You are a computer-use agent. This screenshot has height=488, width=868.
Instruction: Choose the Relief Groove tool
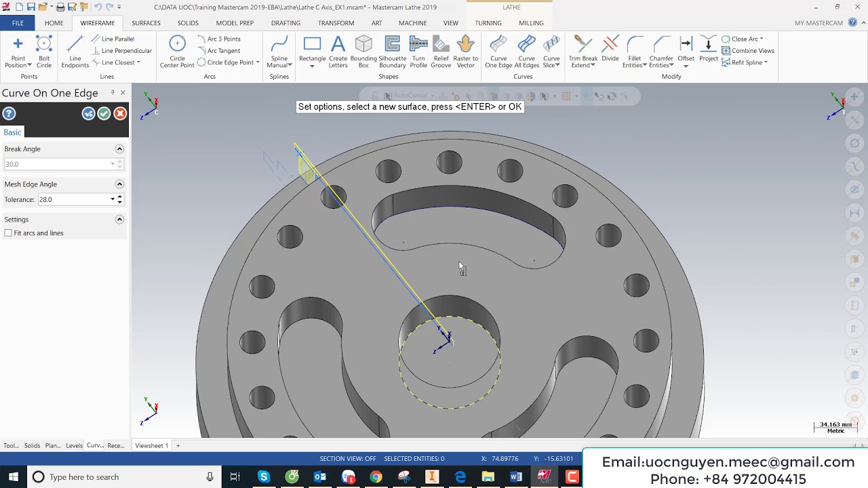pos(441,52)
